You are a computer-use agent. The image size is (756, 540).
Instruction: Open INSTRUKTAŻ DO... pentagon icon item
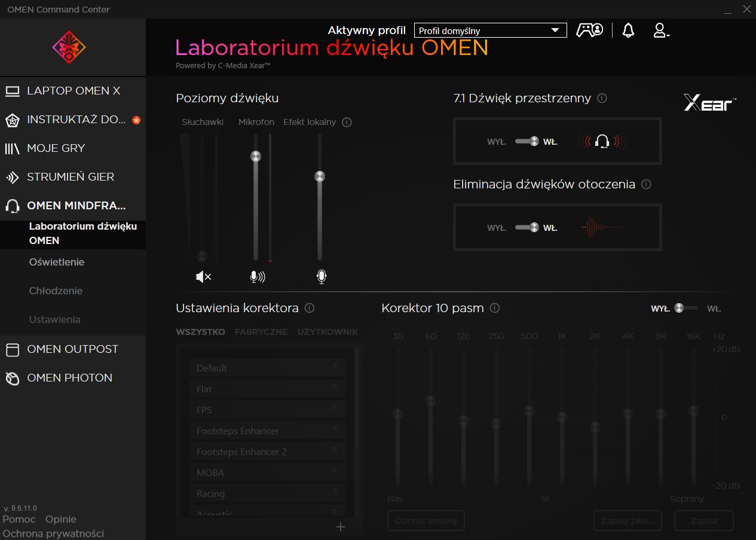pos(13,120)
